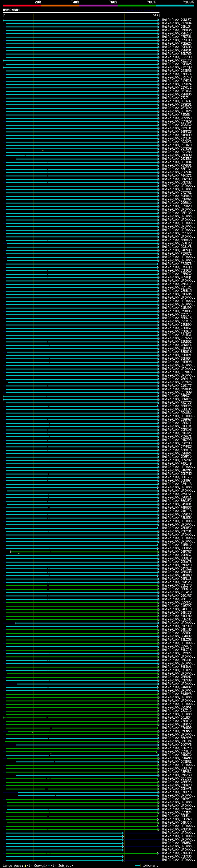Viewport: 197px width, 868px height.
Task: Select the UniRef100_Q59LS1 label
Action: click(x=176, y=494)
